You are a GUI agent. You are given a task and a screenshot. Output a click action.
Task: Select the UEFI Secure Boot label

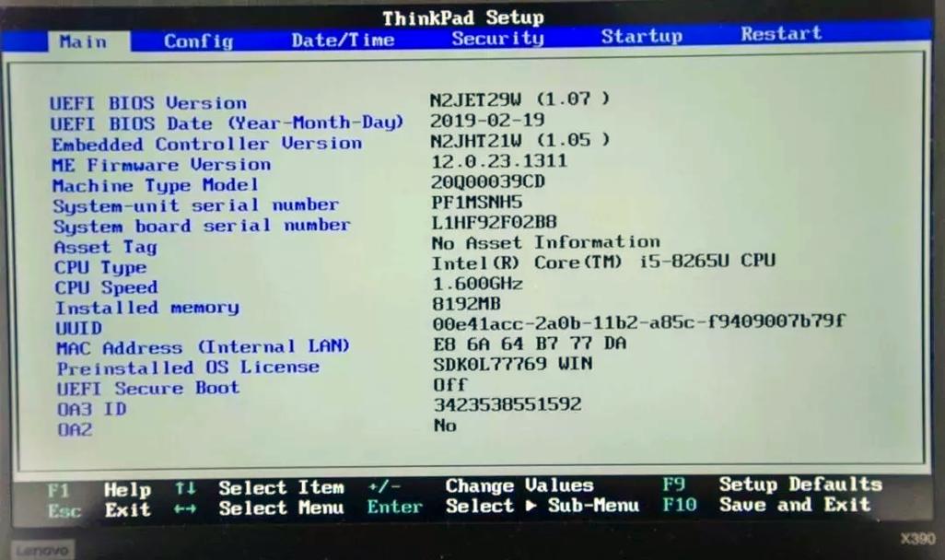[x=148, y=388]
